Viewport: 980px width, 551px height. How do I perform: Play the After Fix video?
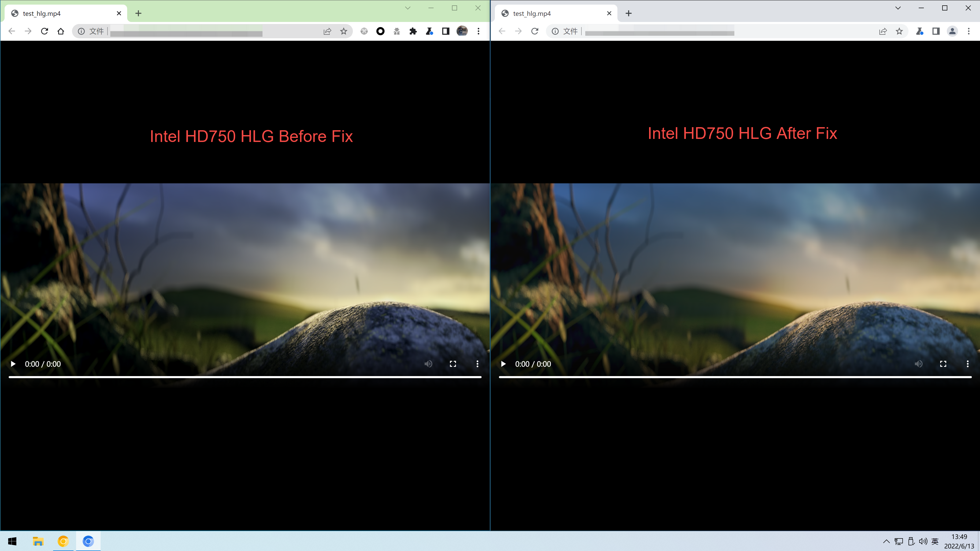pyautogui.click(x=503, y=364)
